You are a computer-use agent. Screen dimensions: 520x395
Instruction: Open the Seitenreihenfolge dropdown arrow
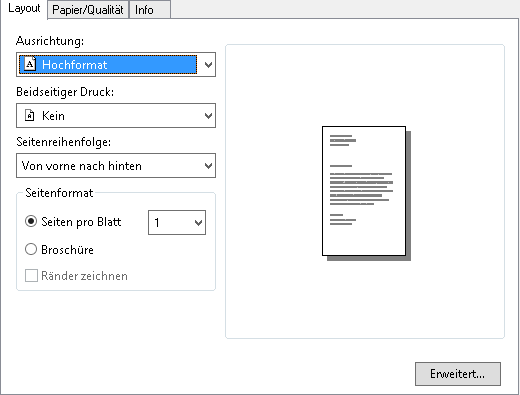(x=208, y=166)
